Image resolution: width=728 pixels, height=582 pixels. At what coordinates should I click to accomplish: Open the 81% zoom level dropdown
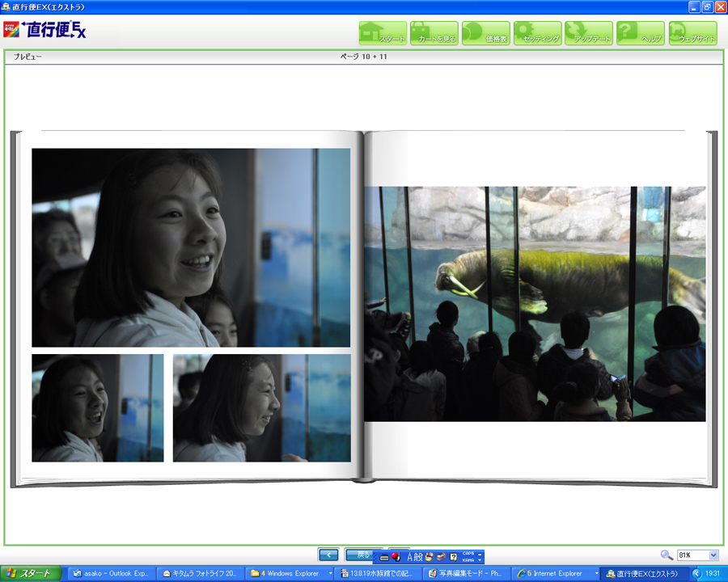[x=713, y=555]
